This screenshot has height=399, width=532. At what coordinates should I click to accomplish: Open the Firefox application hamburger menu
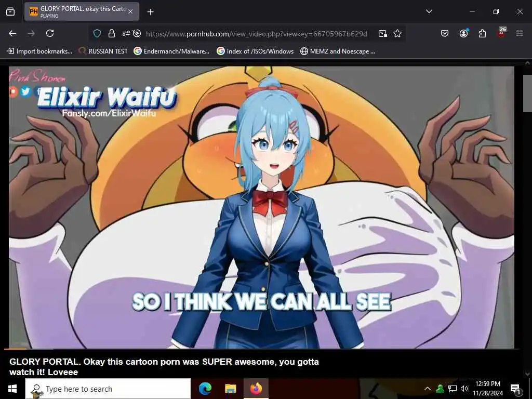(520, 33)
